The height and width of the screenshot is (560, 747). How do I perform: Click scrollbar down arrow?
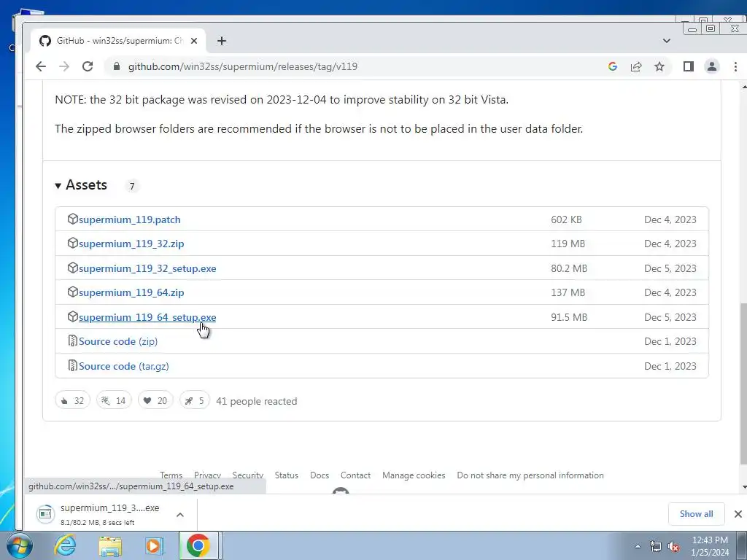click(743, 488)
